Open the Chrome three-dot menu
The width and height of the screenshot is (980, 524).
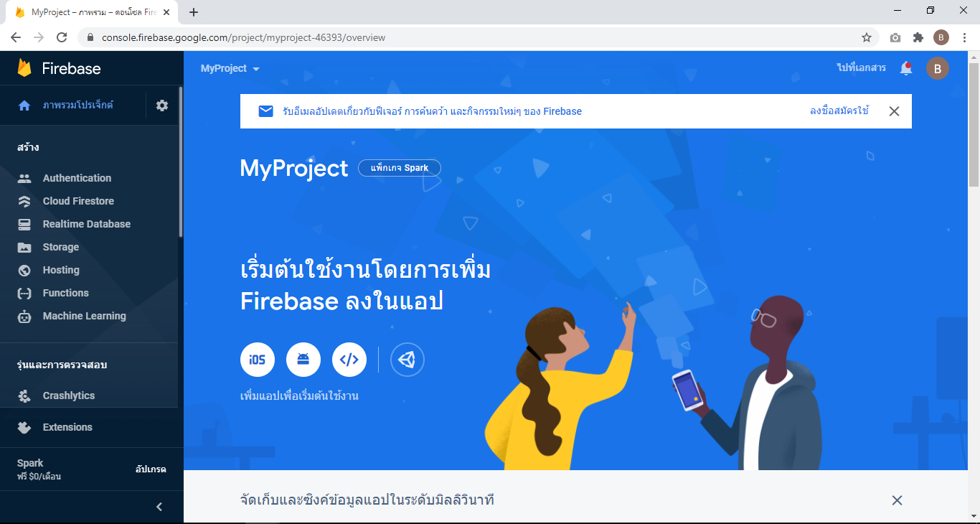point(963,37)
